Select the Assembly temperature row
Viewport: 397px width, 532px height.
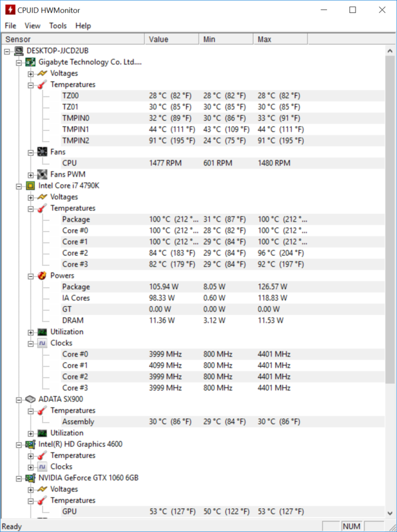(x=223, y=422)
